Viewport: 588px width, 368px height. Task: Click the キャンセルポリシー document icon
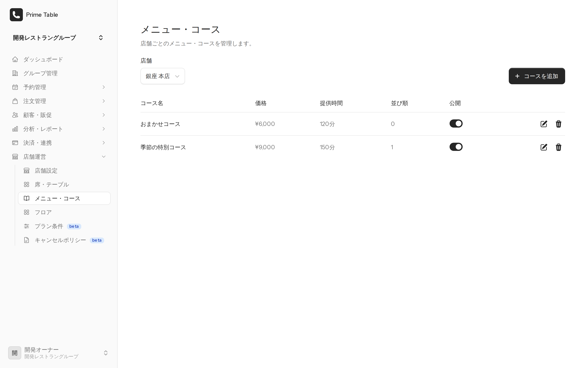pyautogui.click(x=27, y=240)
